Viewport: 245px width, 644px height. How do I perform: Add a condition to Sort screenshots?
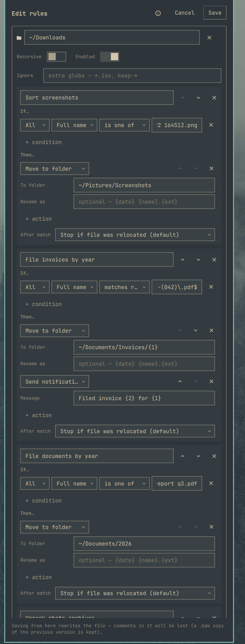click(x=43, y=142)
